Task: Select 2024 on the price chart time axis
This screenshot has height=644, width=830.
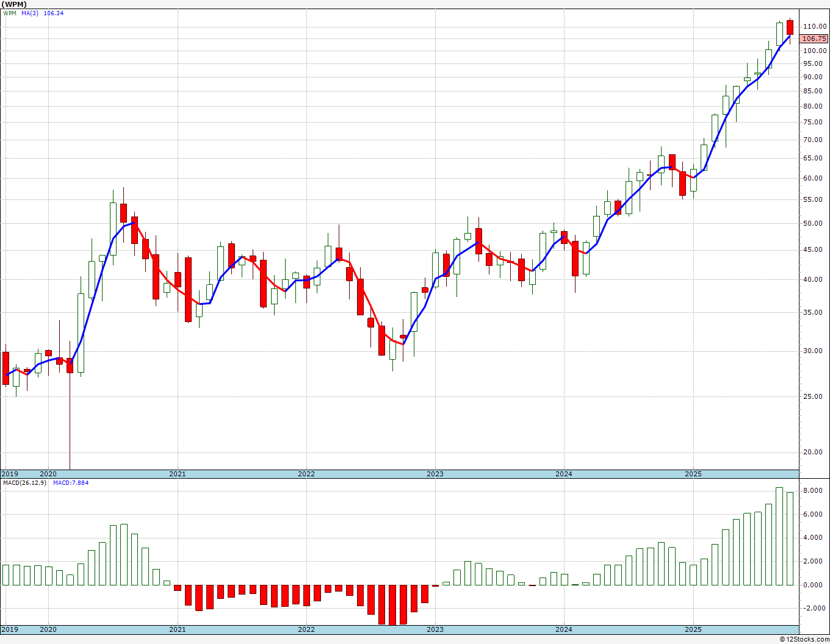Action: coord(563,474)
